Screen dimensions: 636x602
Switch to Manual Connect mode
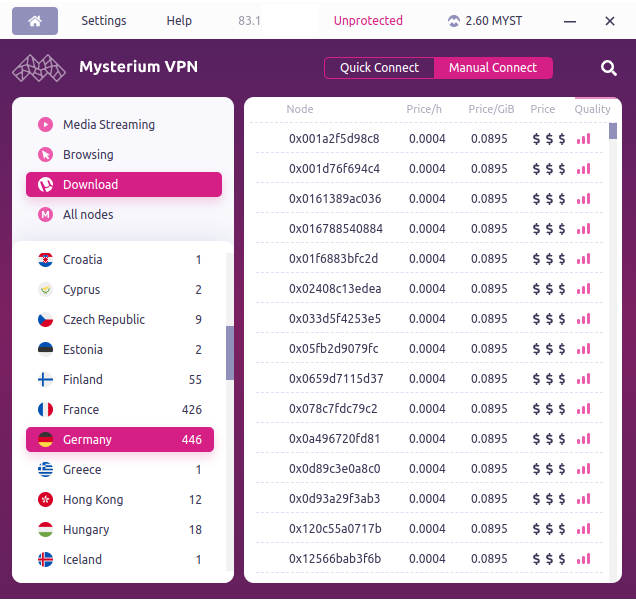pyautogui.click(x=493, y=68)
